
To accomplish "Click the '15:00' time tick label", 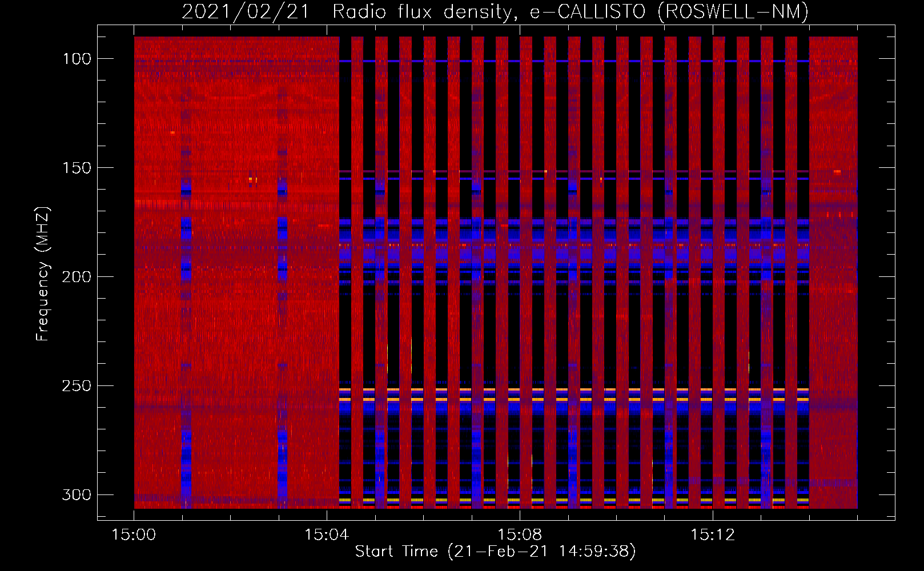I will coord(134,535).
